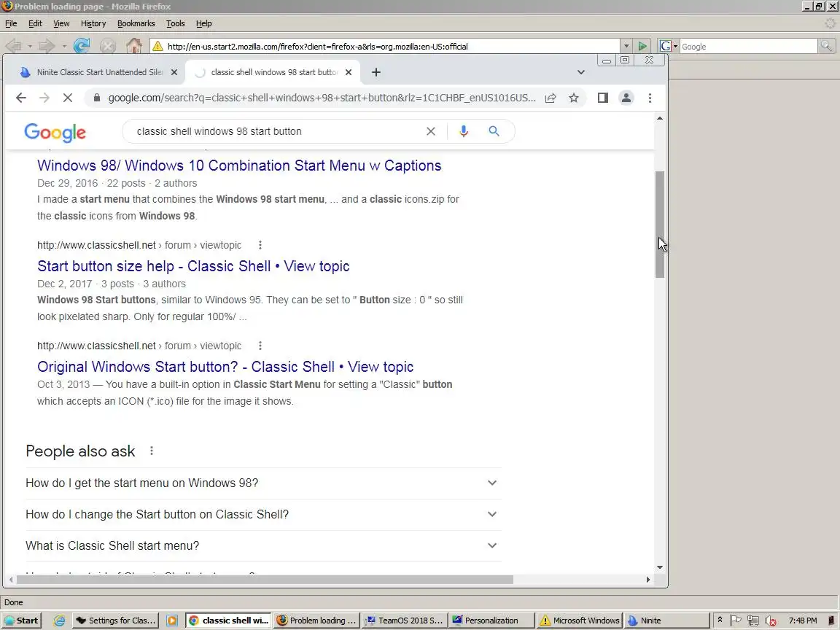Close the Ninite Classic Start tab
This screenshot has height=630, width=840.
[x=174, y=72]
